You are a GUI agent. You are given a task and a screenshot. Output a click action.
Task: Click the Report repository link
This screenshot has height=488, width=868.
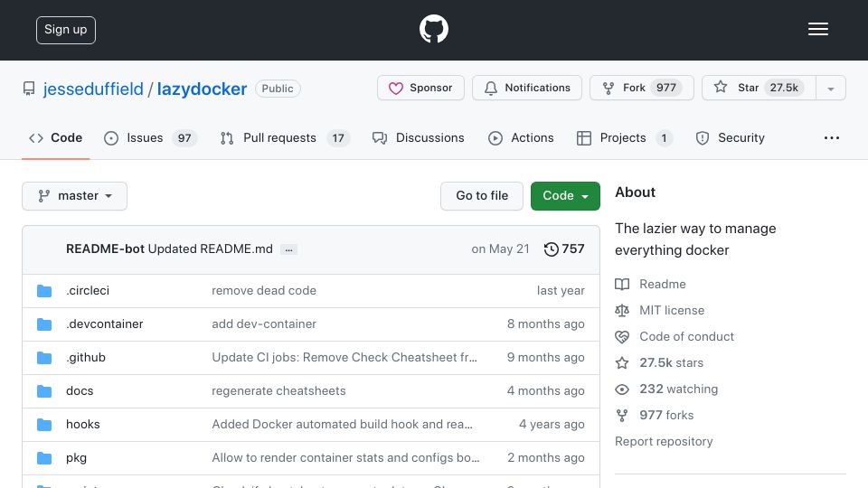[664, 442]
